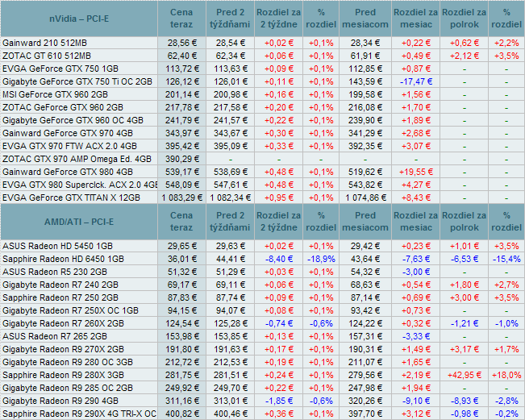Click ASUS Radeon HD 5450 1GB
The image size is (525, 420).
point(57,247)
